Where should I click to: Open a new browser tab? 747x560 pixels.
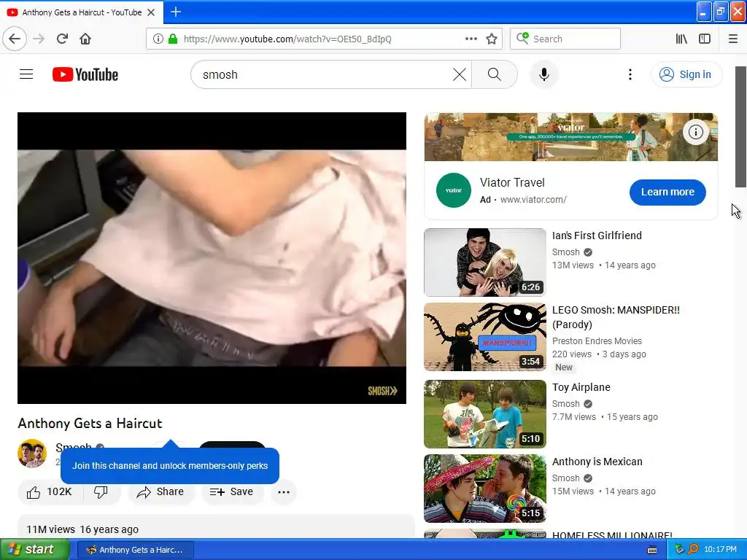coord(176,12)
